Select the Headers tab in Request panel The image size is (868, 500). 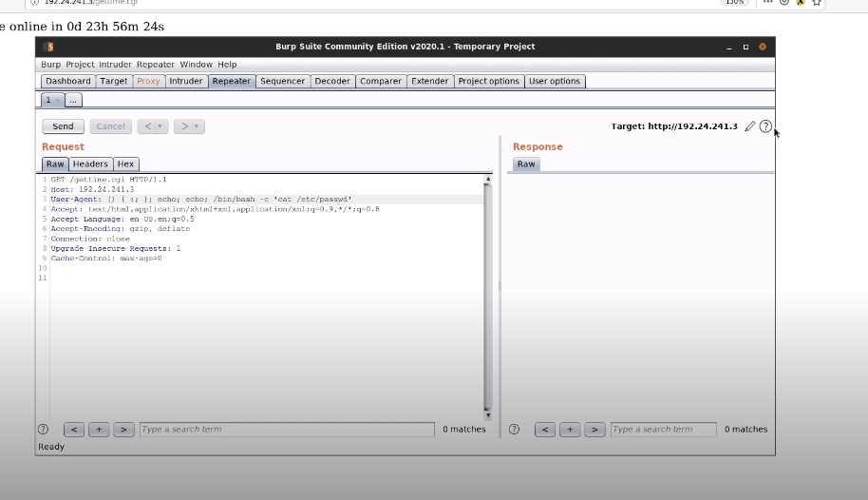pyautogui.click(x=90, y=164)
